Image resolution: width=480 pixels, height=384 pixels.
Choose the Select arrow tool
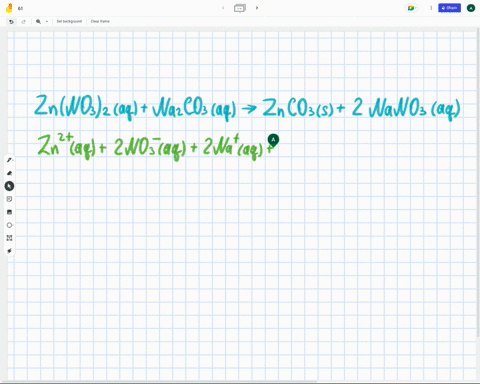click(9, 186)
